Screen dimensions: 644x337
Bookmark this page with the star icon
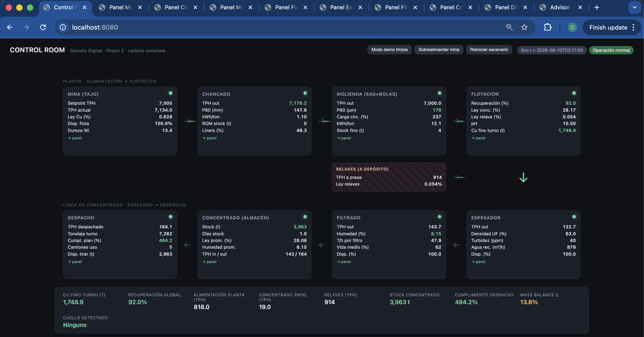point(524,27)
